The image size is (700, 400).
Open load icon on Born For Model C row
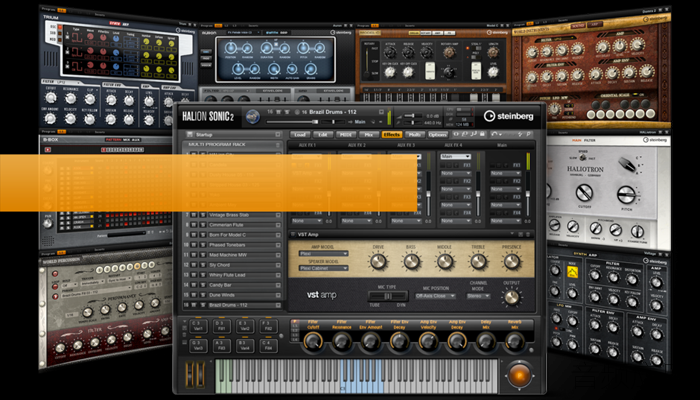(278, 235)
